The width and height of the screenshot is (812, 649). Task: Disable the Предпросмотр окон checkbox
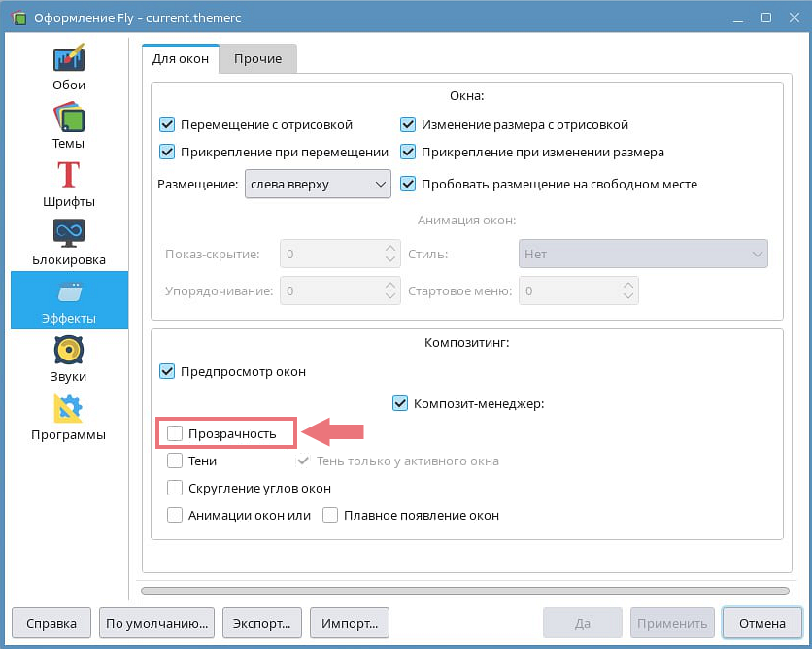[167, 371]
